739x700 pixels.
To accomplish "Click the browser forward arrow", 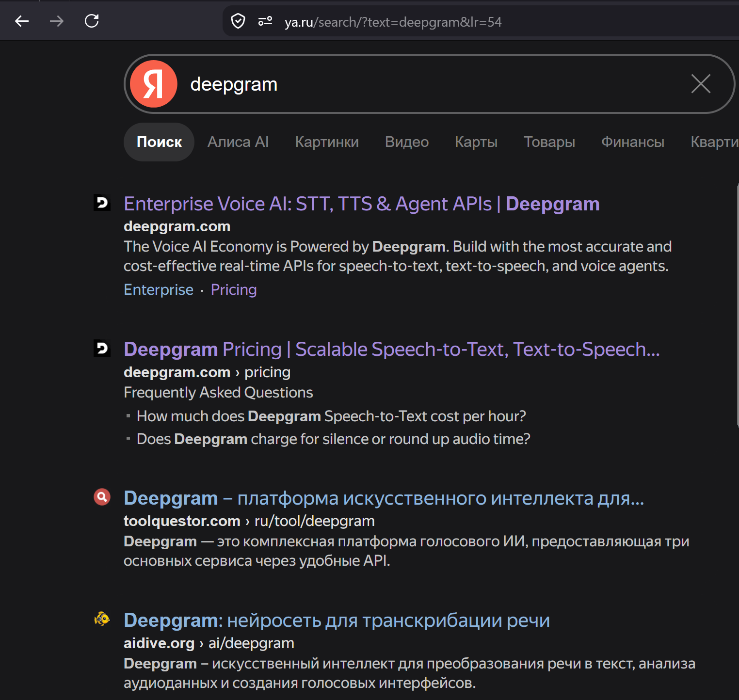I will click(x=57, y=21).
